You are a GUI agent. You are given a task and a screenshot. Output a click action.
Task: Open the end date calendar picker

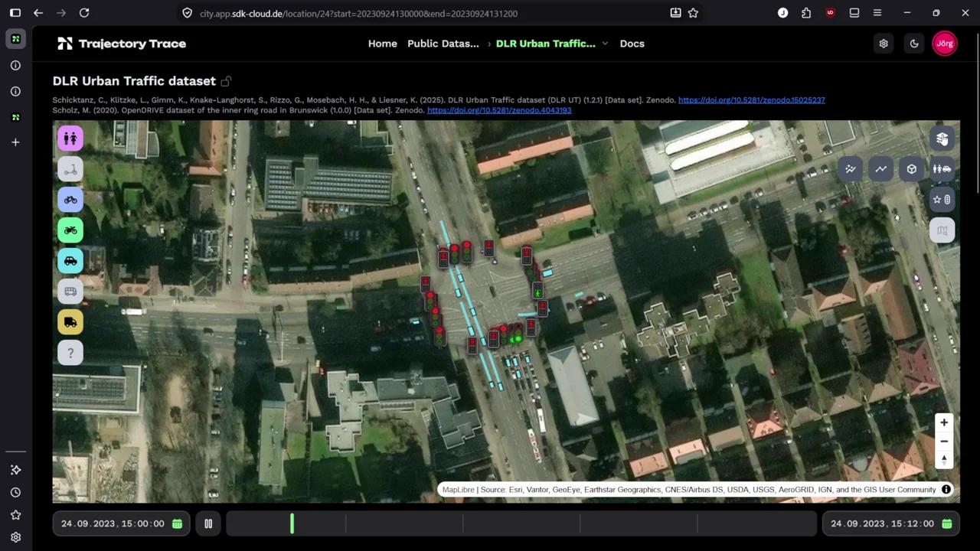(x=947, y=523)
